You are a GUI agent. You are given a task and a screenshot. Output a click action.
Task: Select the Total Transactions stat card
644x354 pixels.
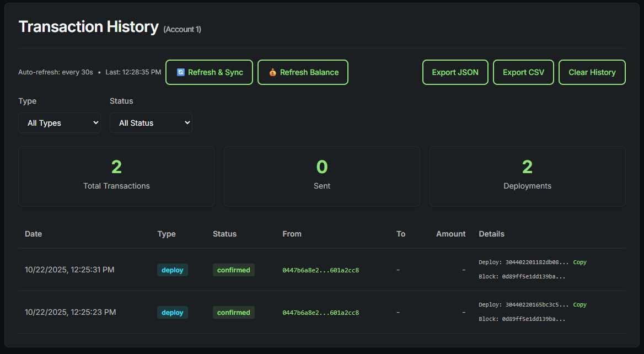click(x=116, y=176)
